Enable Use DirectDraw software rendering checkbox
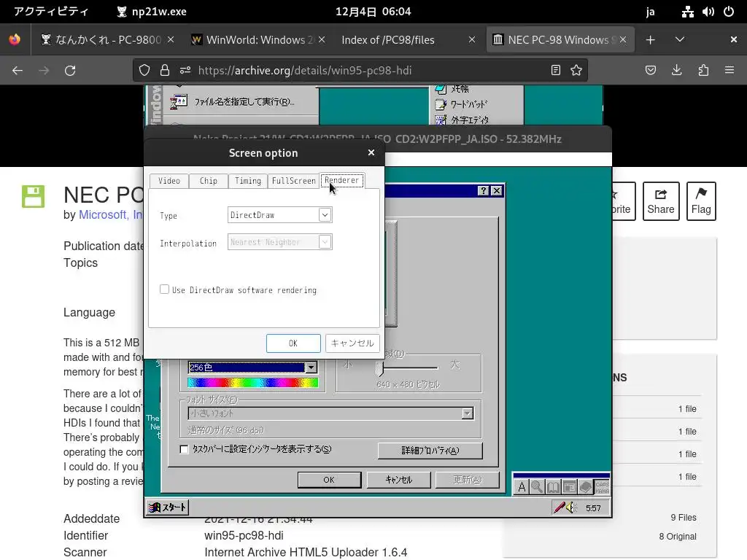 pyautogui.click(x=164, y=289)
